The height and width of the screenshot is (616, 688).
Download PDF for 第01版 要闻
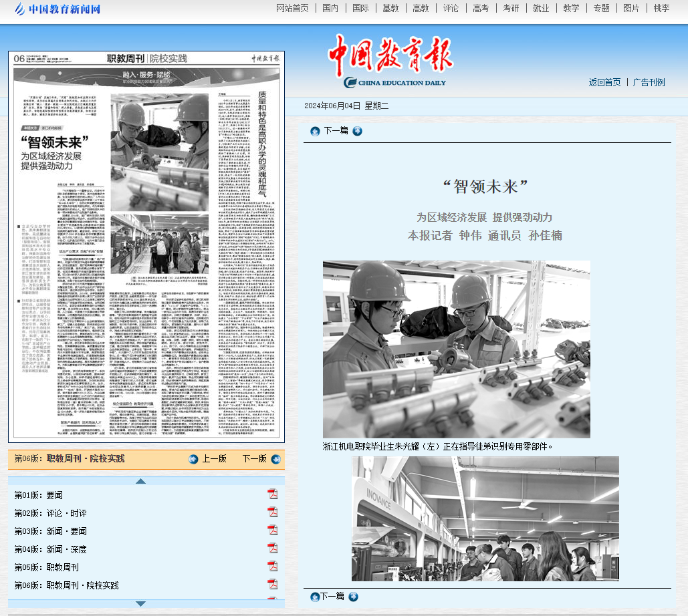pos(273,494)
